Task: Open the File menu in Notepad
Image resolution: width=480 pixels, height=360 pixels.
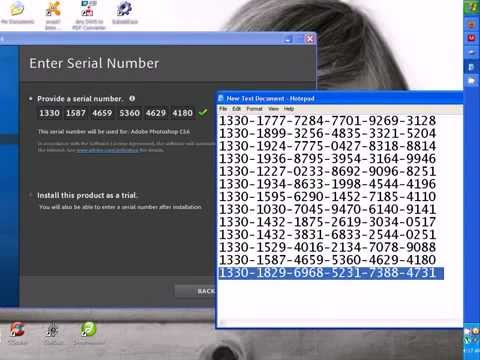Action: (223, 109)
